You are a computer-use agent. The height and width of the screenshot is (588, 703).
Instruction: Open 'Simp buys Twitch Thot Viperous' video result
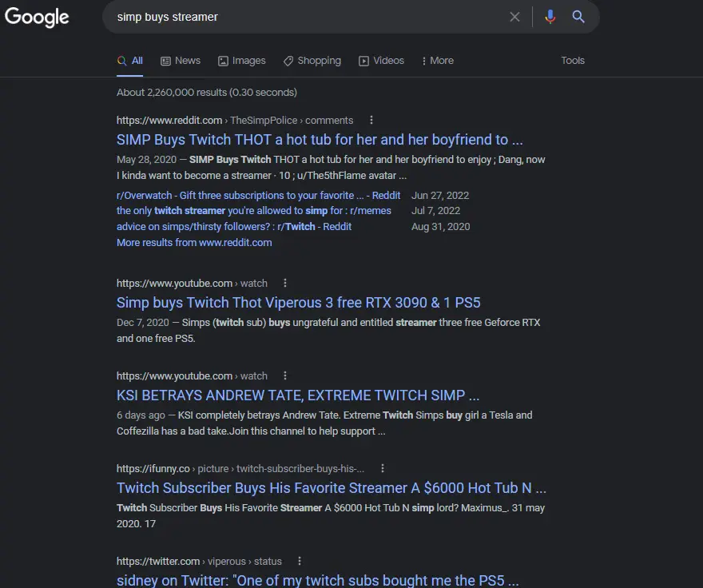point(298,303)
